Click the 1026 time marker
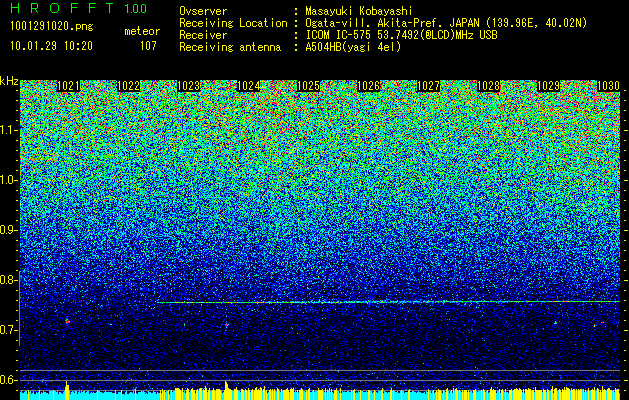Image resolution: width=629 pixels, height=400 pixels. pyautogui.click(x=368, y=86)
